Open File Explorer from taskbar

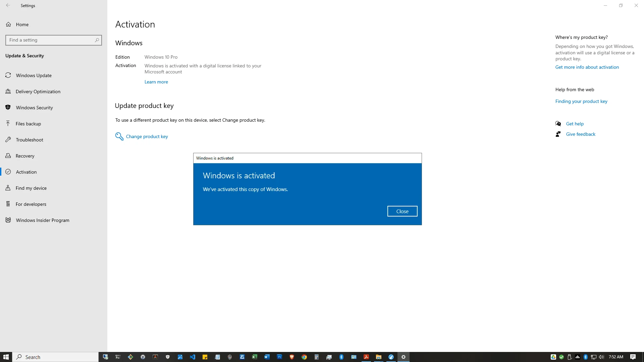pos(379,357)
